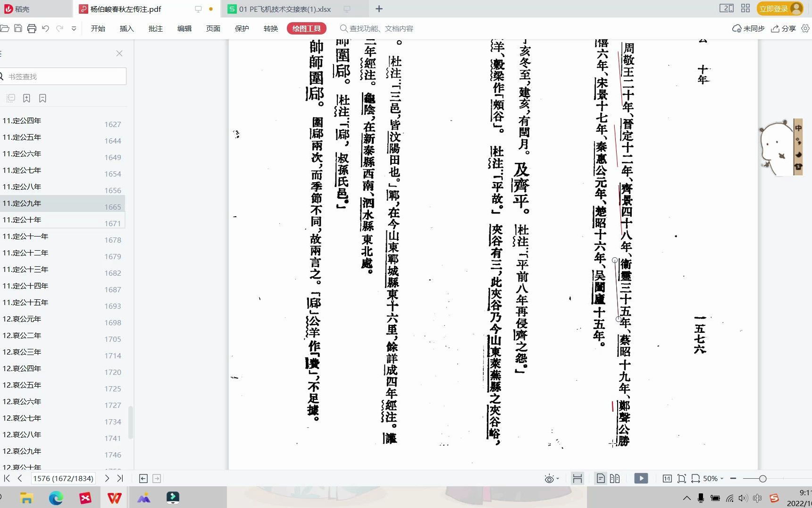Viewport: 812px width, 508px height.
Task: Go to the last page
Action: pyautogui.click(x=120, y=478)
